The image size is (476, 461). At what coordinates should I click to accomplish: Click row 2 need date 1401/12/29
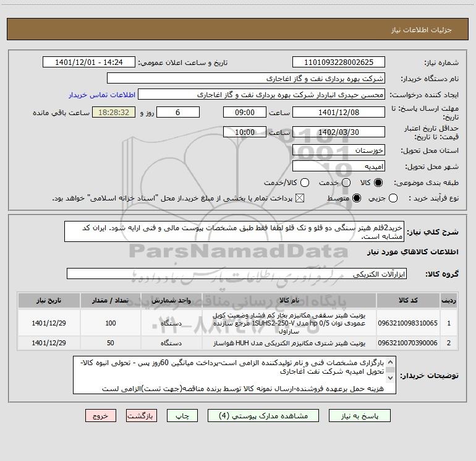pyautogui.click(x=49, y=343)
